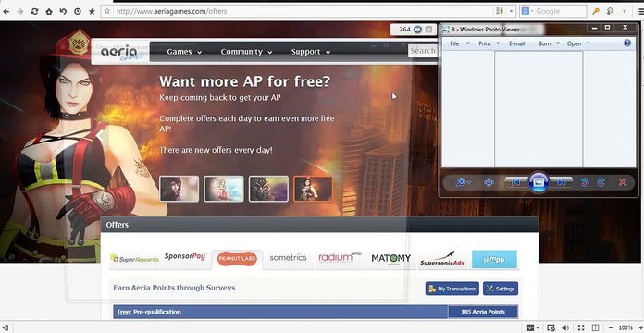The image size is (644, 333).
Task: Switch to the SupersonicAds offers tab
Action: click(442, 259)
